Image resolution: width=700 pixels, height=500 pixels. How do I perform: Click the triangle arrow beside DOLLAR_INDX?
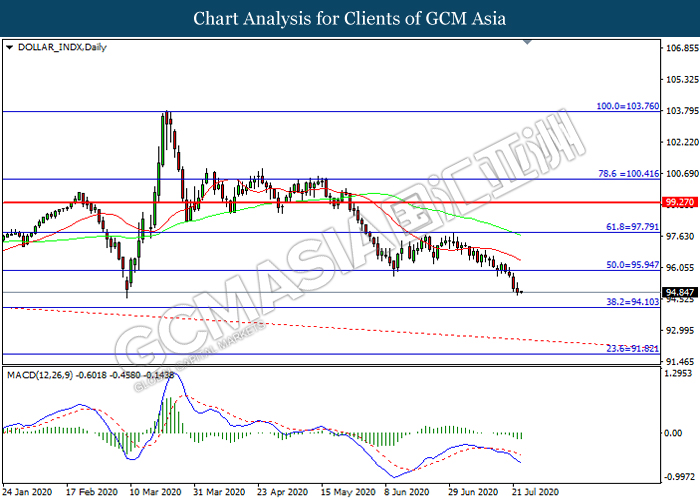click(9, 46)
